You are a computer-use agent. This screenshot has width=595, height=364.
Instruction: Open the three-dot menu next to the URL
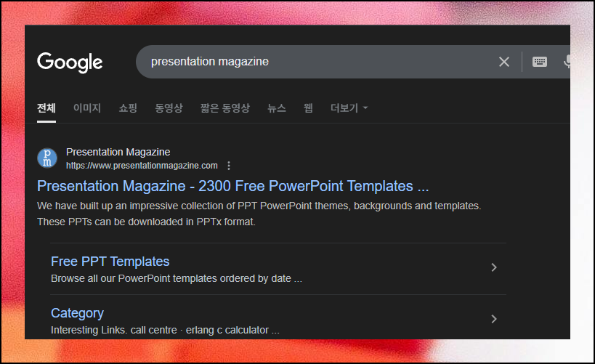point(228,166)
